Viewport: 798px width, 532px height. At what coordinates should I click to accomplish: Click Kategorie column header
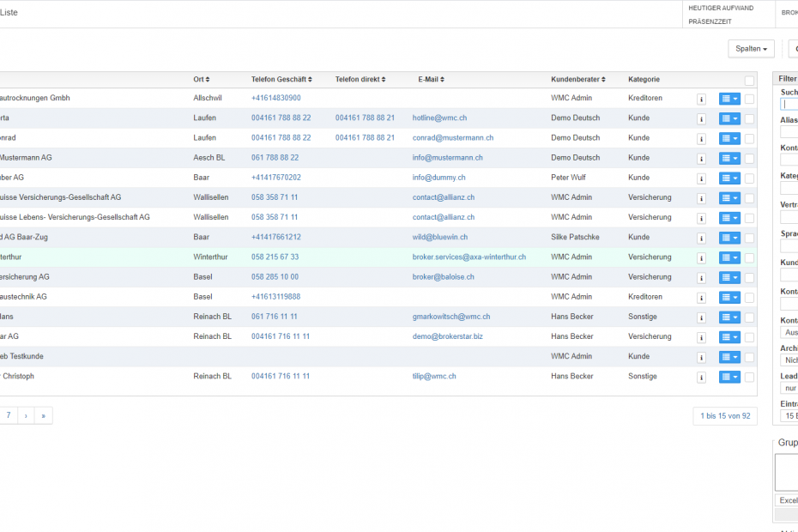[644, 80]
